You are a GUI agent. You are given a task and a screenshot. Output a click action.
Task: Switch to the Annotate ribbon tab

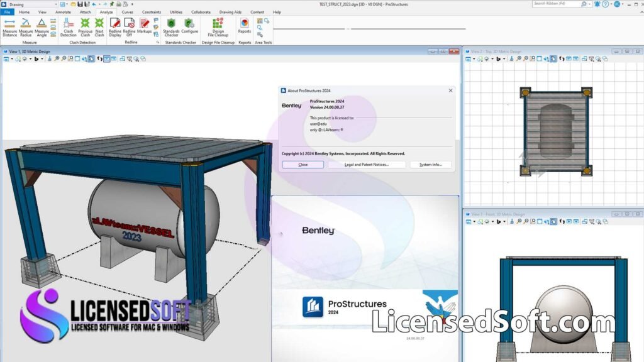click(63, 12)
